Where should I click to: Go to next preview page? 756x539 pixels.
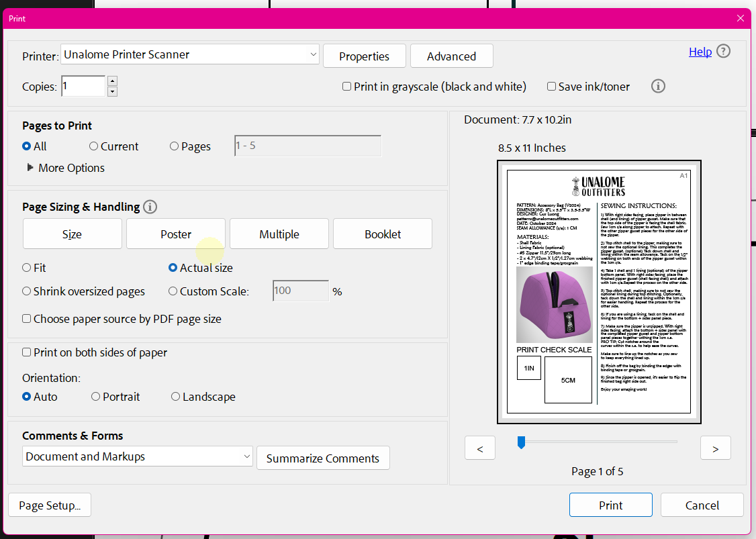[715, 448]
